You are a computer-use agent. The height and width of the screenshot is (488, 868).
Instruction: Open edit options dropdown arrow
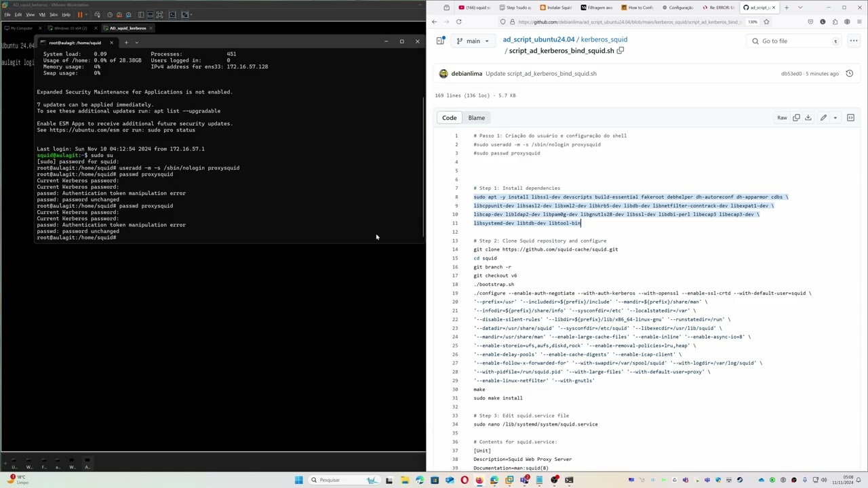point(835,118)
